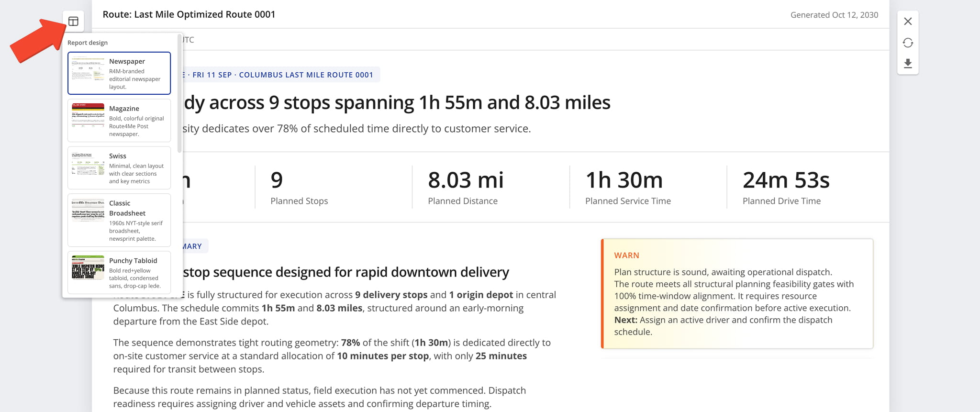Click the "Planned Stops" label
Image resolution: width=980 pixels, height=412 pixels.
(299, 201)
